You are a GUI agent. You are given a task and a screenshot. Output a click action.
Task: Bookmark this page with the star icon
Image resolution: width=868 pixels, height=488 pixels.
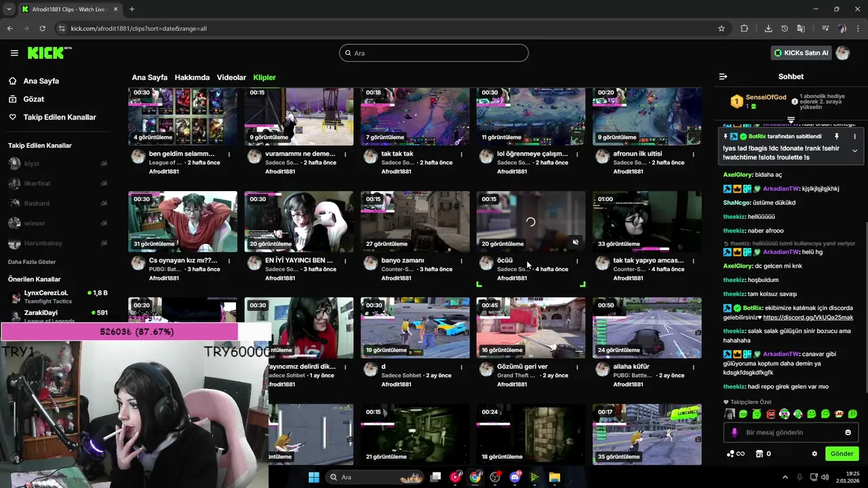722,28
